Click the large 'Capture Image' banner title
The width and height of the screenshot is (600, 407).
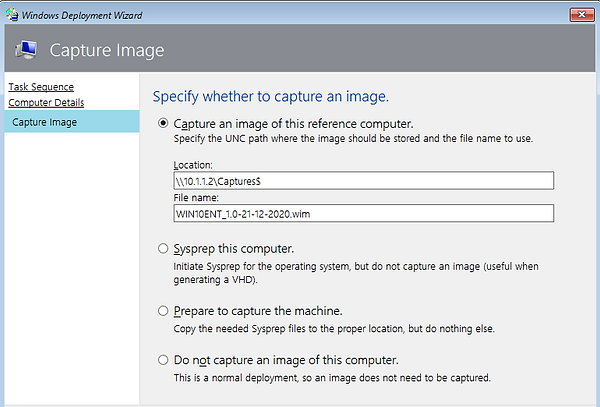pyautogui.click(x=107, y=50)
